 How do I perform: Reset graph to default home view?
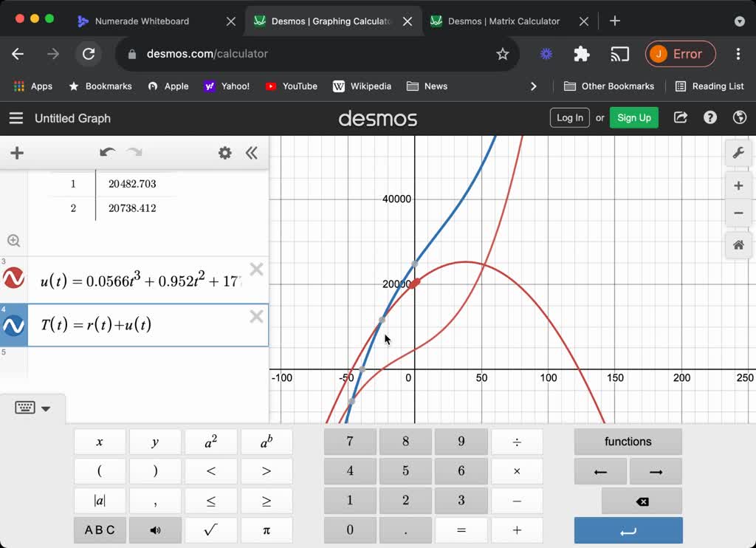(x=738, y=245)
